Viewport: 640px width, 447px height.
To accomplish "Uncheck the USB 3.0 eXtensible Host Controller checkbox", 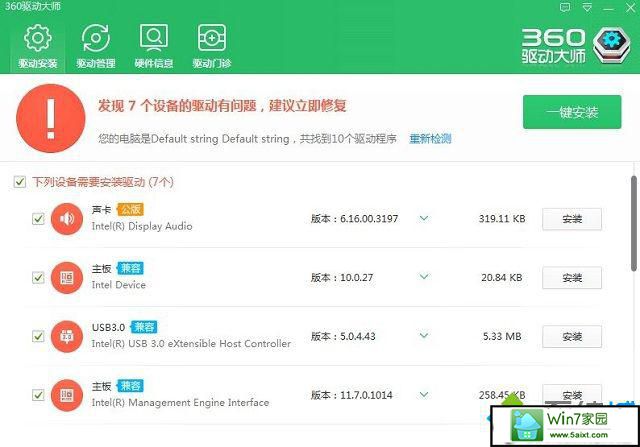I will (x=38, y=336).
